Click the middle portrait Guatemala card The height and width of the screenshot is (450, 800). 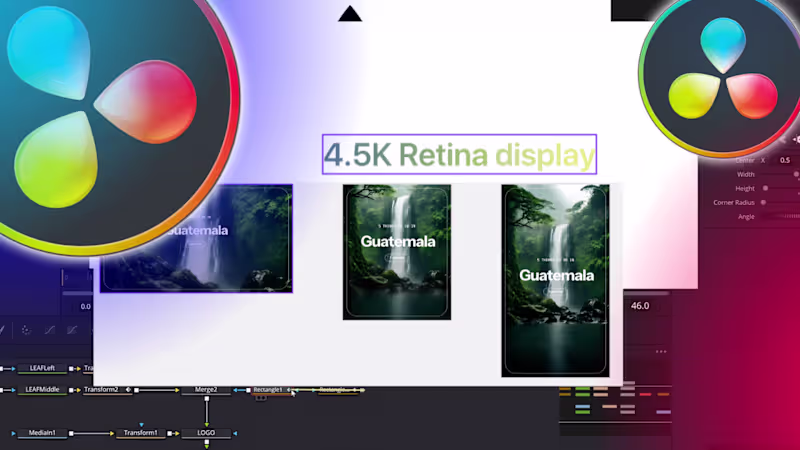[397, 252]
